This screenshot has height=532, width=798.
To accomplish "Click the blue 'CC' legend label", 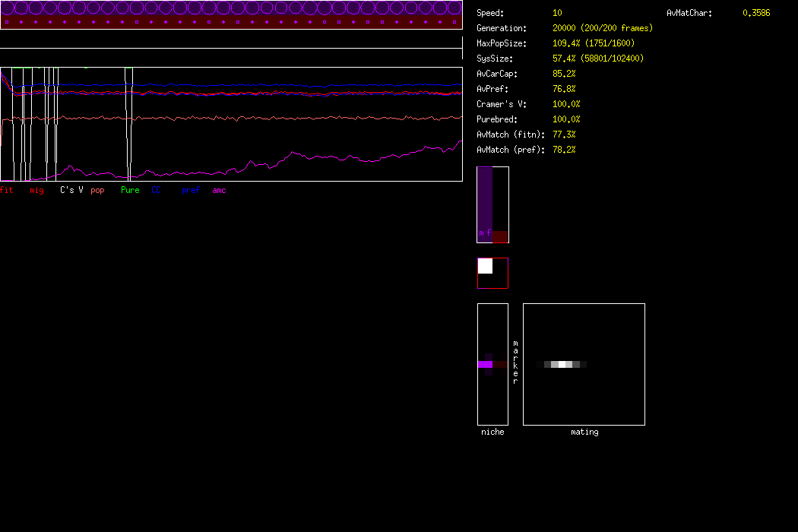I will pyautogui.click(x=157, y=190).
